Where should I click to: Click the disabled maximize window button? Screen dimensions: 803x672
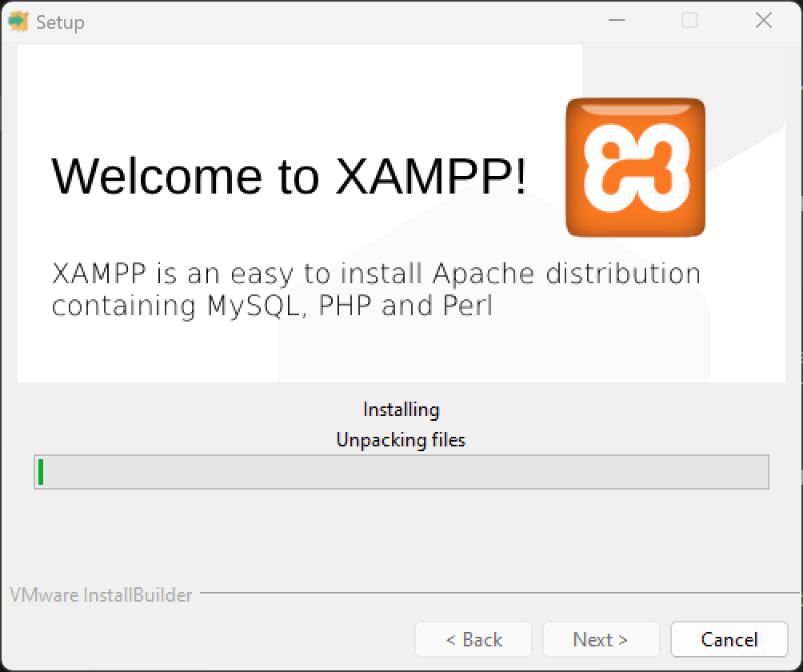tap(689, 22)
